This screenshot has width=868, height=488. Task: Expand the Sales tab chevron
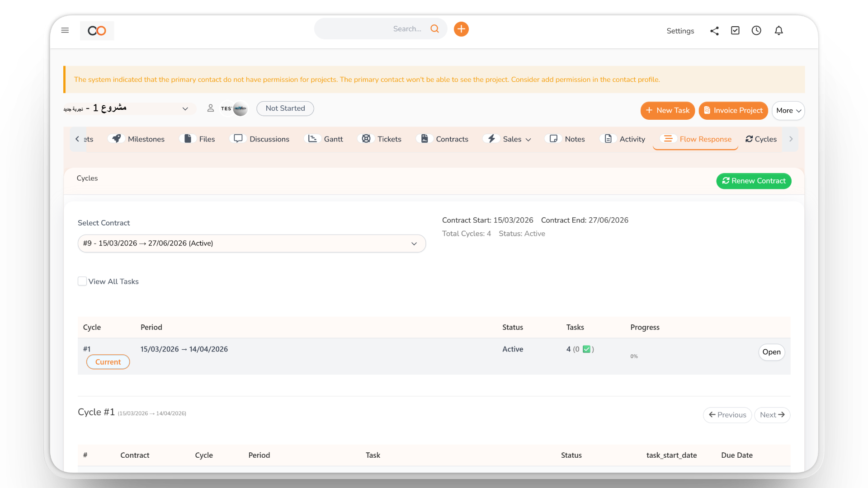528,139
